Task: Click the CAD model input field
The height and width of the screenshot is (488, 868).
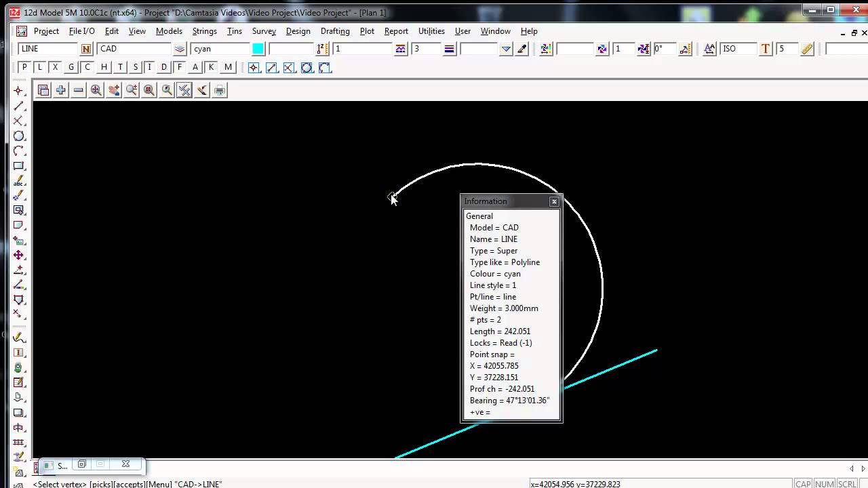Action: coord(134,49)
